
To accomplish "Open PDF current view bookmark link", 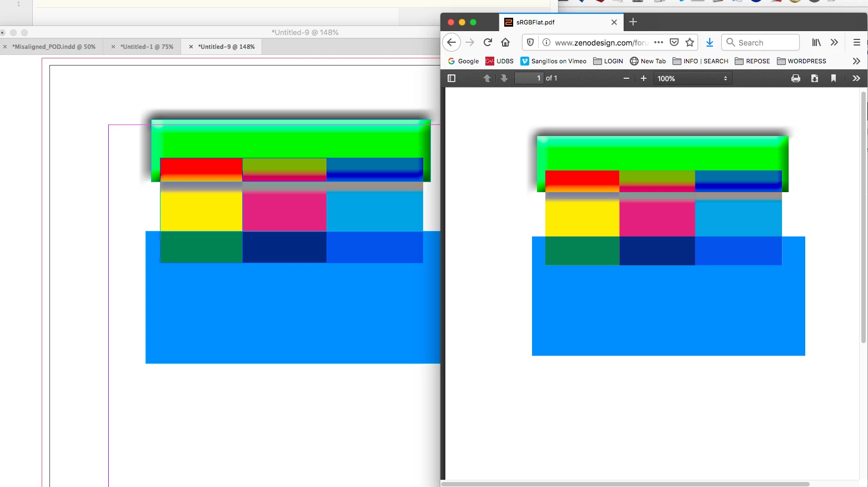I will point(834,78).
